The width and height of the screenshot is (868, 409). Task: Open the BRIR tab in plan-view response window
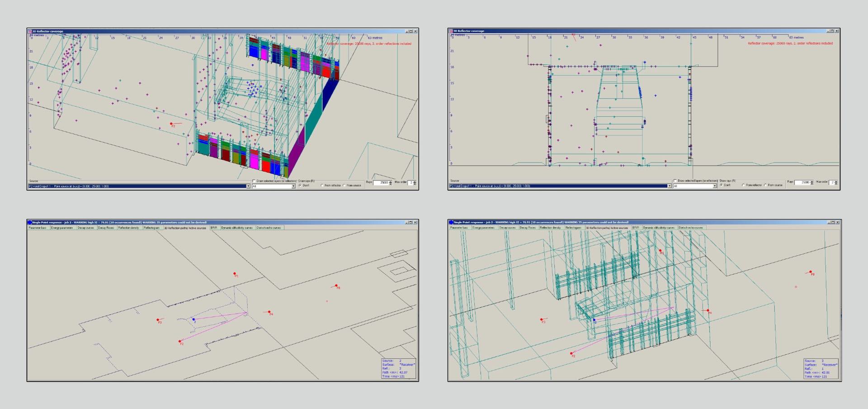[214, 228]
